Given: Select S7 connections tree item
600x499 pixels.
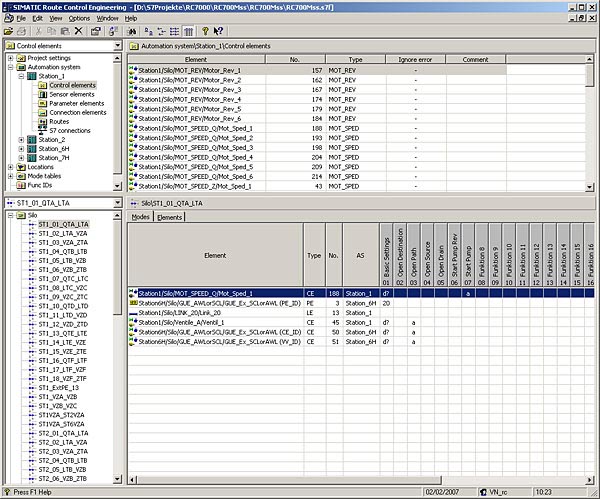Looking at the screenshot, I should [x=69, y=130].
